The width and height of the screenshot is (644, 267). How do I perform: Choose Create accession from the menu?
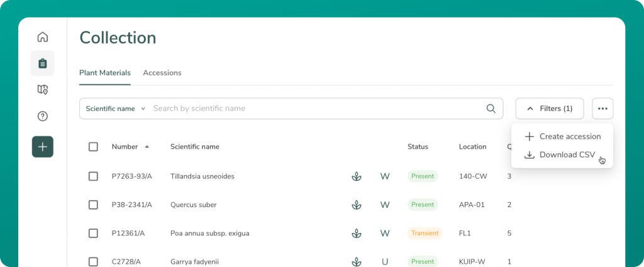point(562,137)
